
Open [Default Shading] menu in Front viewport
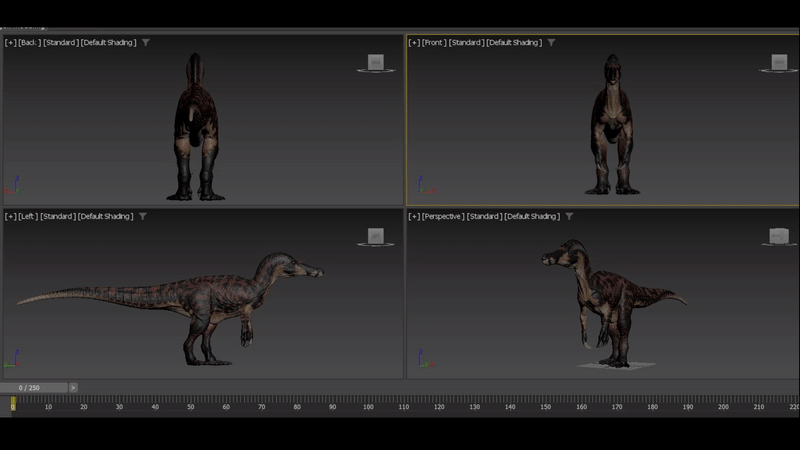point(514,42)
